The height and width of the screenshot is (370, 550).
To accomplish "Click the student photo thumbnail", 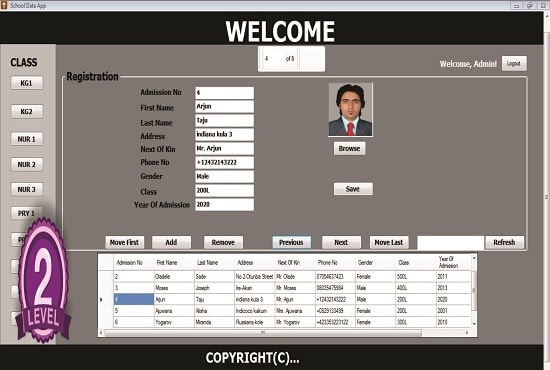I will coord(350,109).
